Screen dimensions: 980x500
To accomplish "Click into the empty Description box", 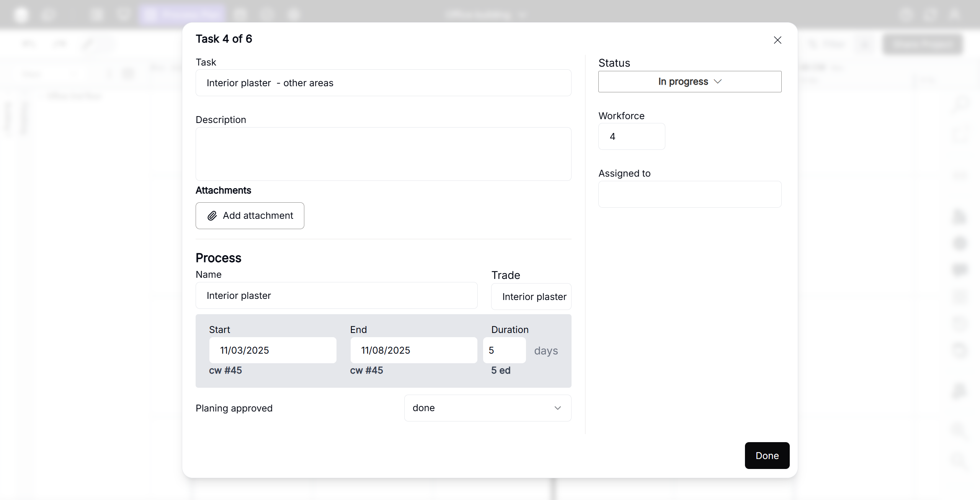I will [x=383, y=154].
